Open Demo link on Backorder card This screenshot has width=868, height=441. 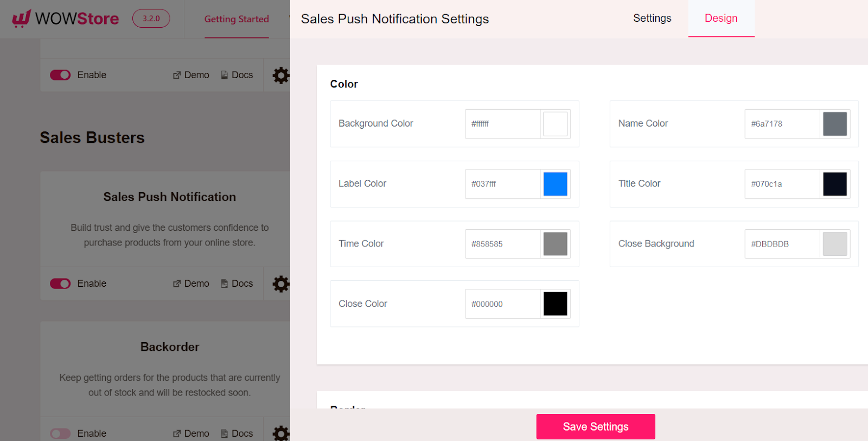[191, 433]
